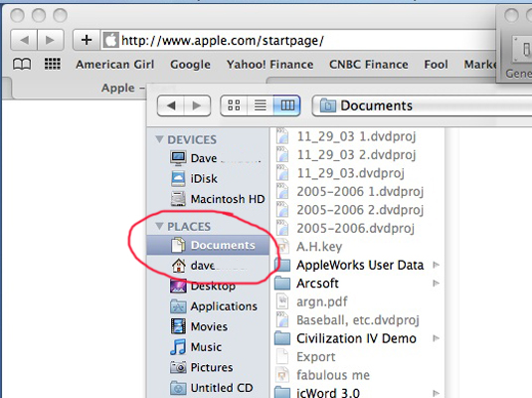Switch dialog to column view
Screen dimensions: 532x398
(287, 105)
